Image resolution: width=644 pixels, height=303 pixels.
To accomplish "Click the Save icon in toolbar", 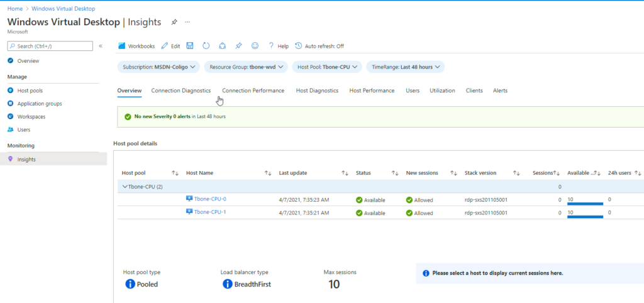I will click(x=190, y=46).
